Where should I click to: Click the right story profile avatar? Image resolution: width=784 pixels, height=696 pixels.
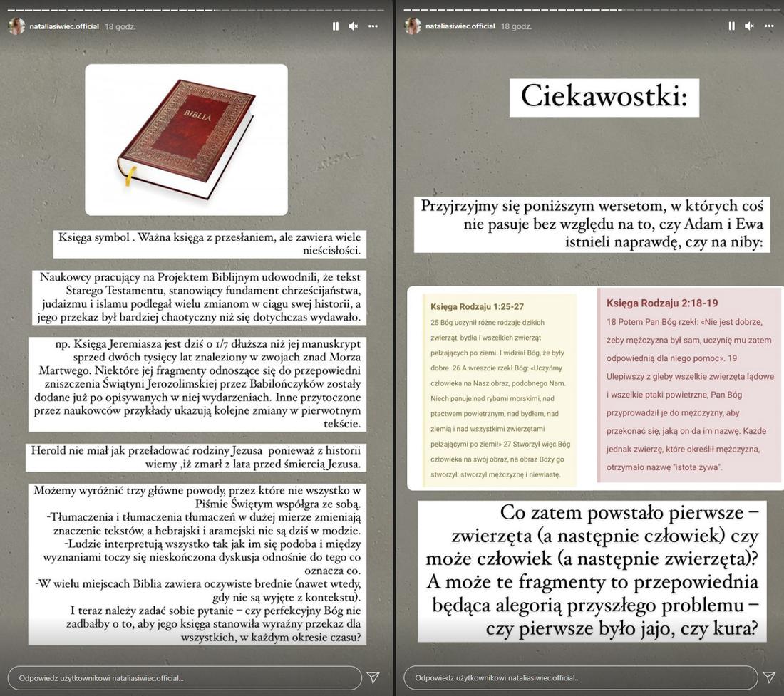coord(413,26)
